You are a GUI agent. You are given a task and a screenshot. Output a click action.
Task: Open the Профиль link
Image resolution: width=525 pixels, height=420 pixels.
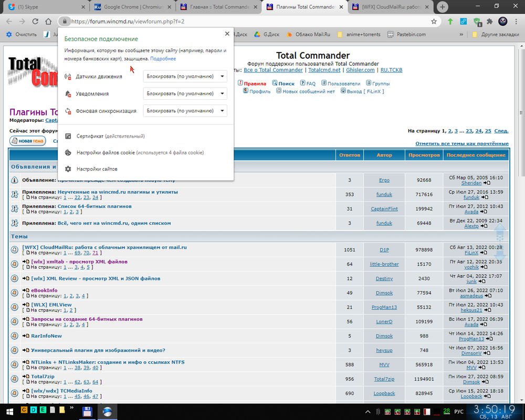pos(260,91)
